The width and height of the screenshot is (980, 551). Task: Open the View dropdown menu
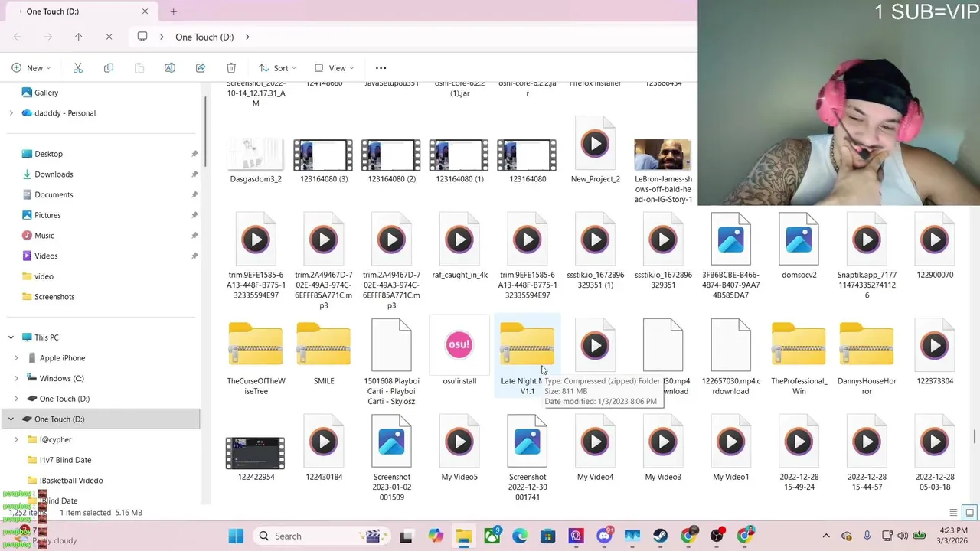335,68
